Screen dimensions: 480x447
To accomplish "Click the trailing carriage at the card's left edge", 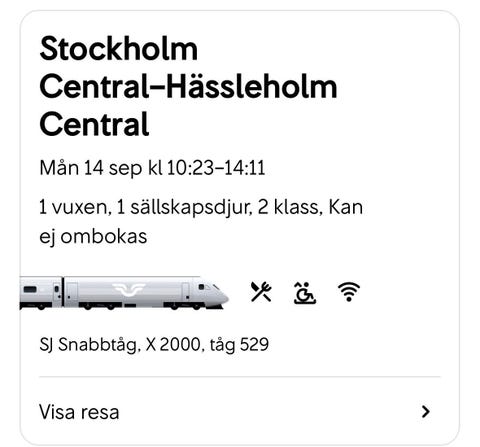I will 41,293.
